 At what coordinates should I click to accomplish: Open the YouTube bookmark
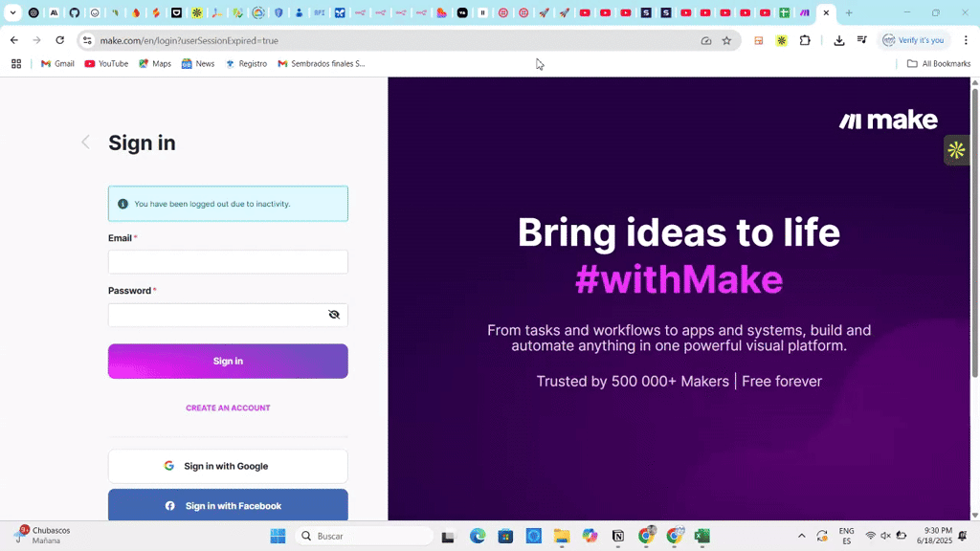[x=106, y=64]
